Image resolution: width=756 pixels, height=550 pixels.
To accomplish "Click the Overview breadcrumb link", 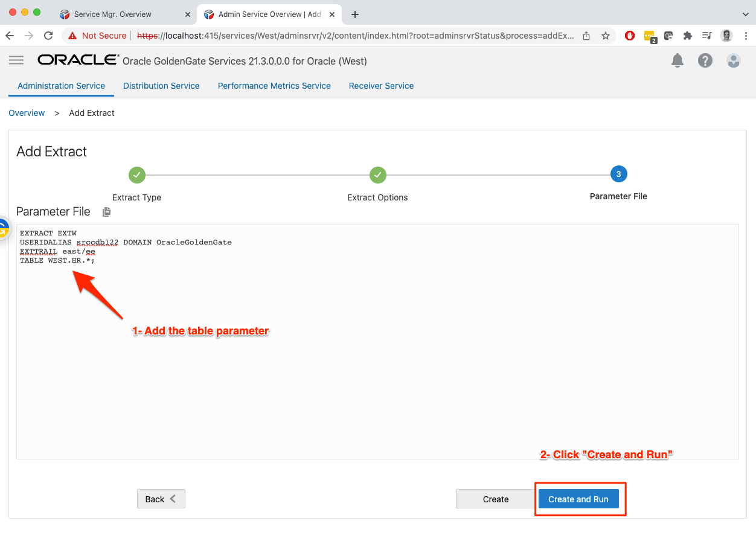I will click(27, 113).
